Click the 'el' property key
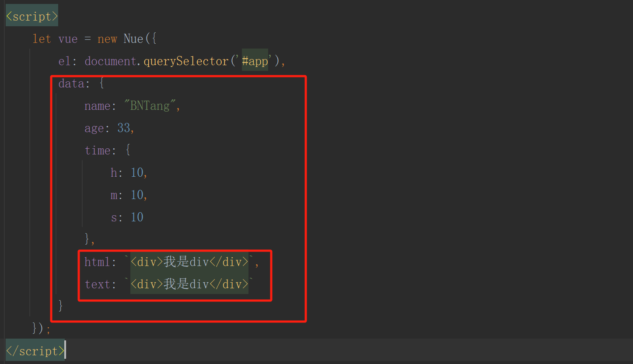Viewport: 633px width, 364px height. [65, 61]
